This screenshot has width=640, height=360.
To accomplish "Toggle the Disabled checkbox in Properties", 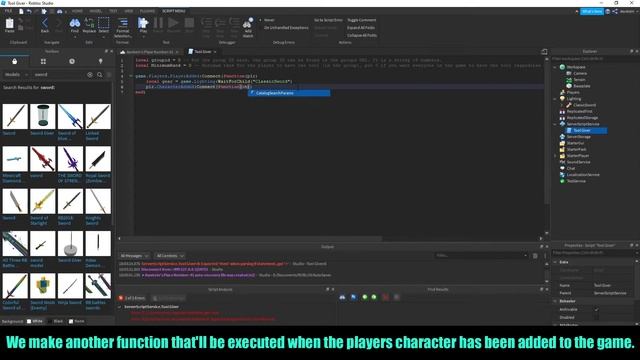I will pyautogui.click(x=596, y=317).
